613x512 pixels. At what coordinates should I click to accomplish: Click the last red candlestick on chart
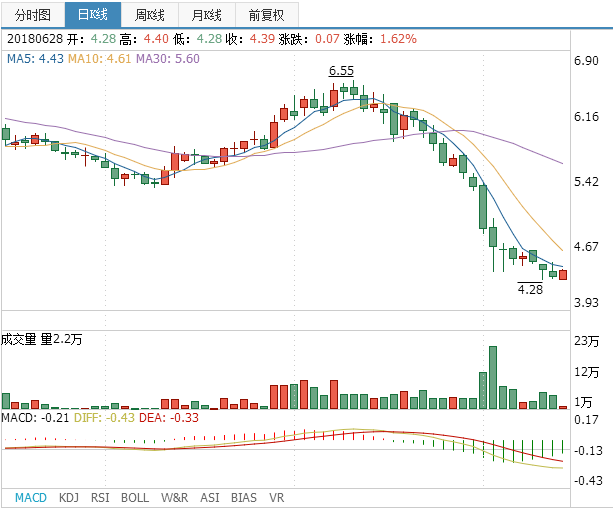coord(563,274)
